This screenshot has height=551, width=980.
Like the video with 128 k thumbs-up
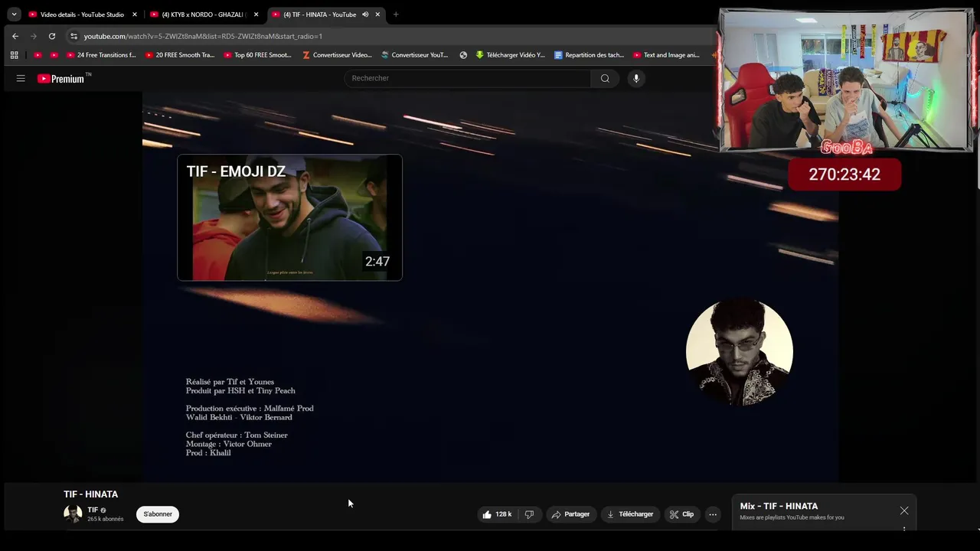pos(497,514)
